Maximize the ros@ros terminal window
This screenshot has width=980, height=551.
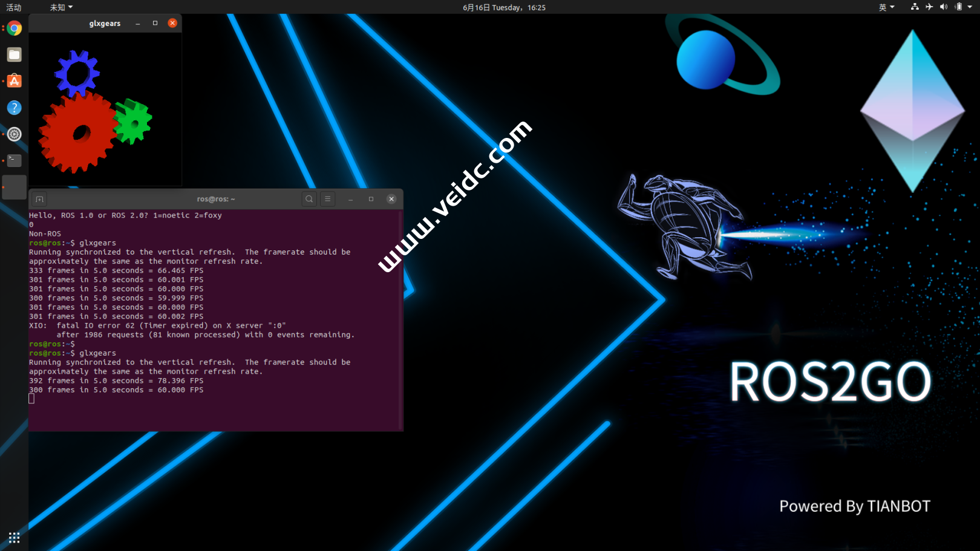point(371,199)
